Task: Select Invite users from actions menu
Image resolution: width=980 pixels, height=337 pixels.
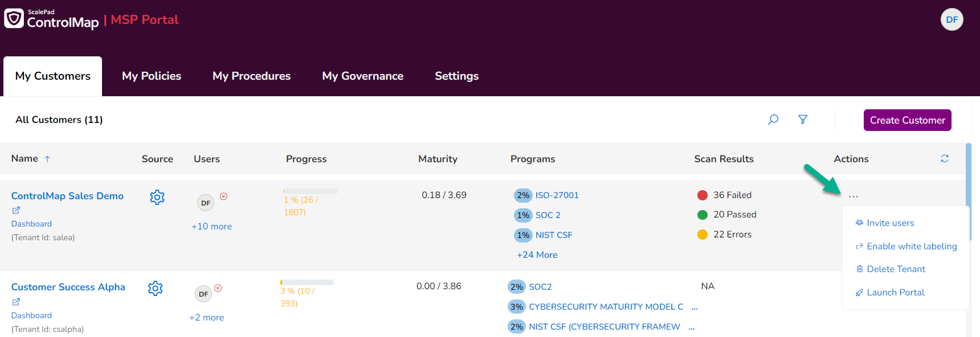Action: click(x=890, y=223)
